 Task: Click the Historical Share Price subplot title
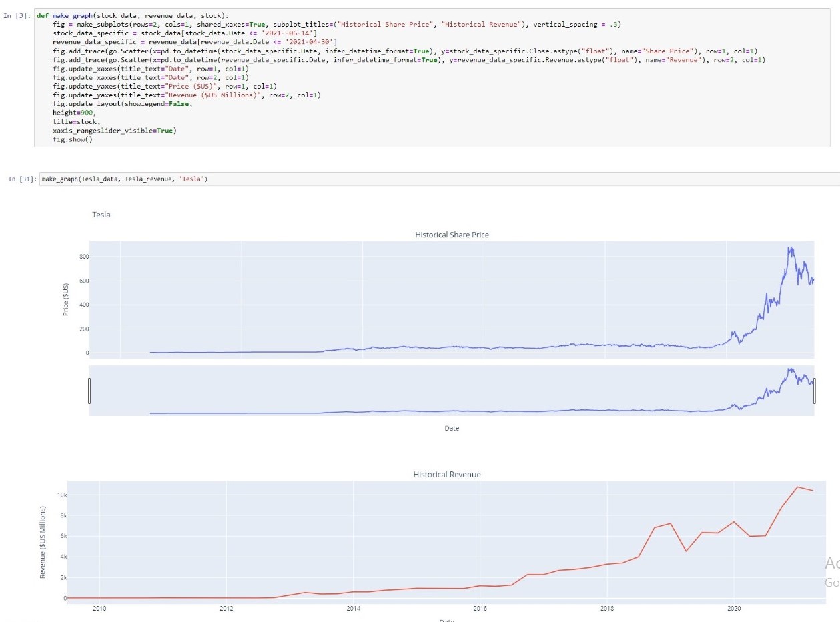pyautogui.click(x=452, y=235)
